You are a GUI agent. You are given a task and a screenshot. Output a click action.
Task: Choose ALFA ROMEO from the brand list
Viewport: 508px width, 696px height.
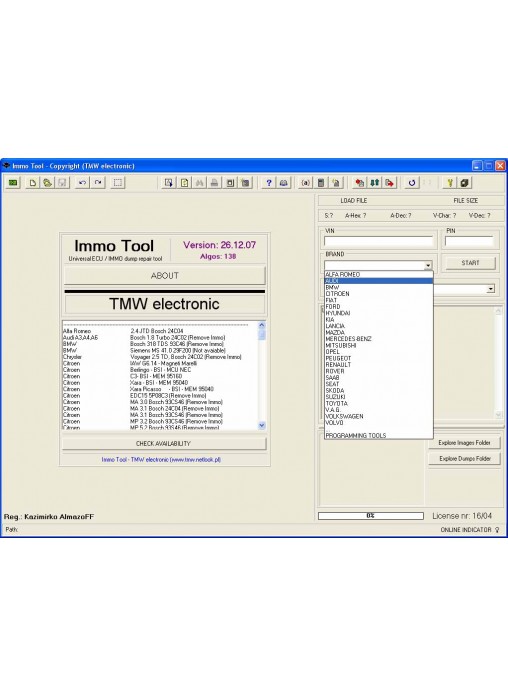pos(379,274)
